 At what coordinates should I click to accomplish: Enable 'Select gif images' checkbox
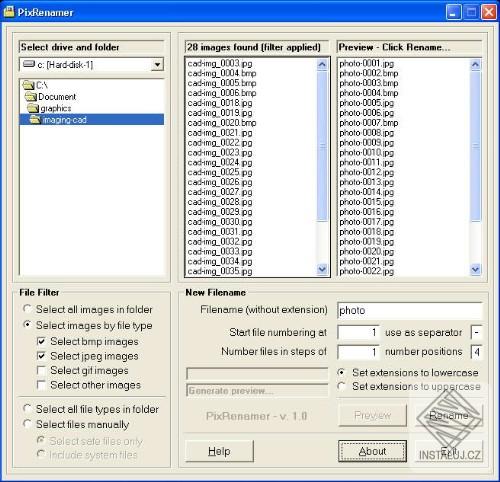coord(41,370)
